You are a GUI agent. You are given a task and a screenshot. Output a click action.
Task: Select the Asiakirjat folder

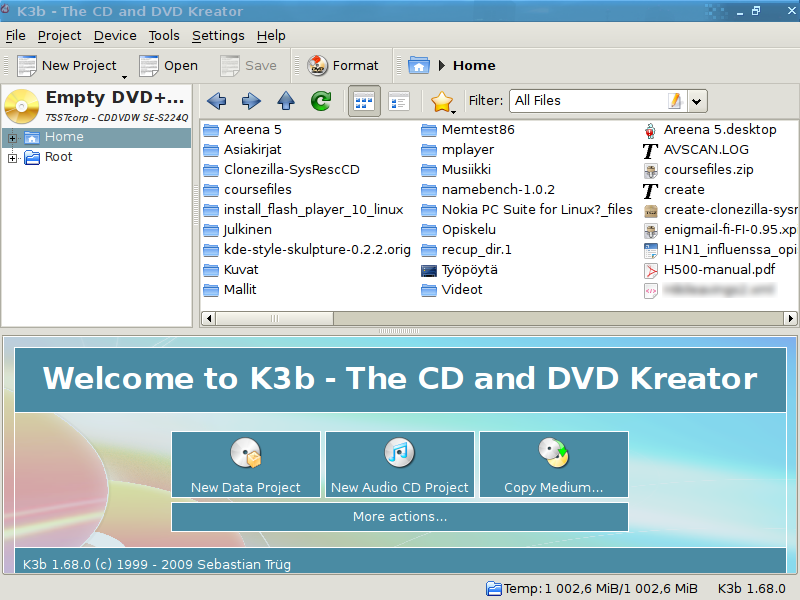242,149
